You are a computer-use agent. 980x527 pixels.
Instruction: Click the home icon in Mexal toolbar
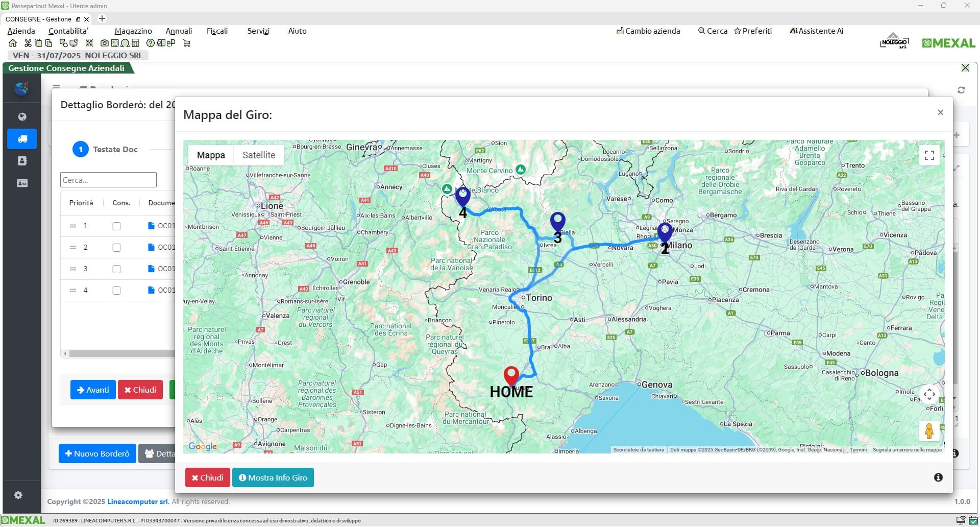[13, 43]
